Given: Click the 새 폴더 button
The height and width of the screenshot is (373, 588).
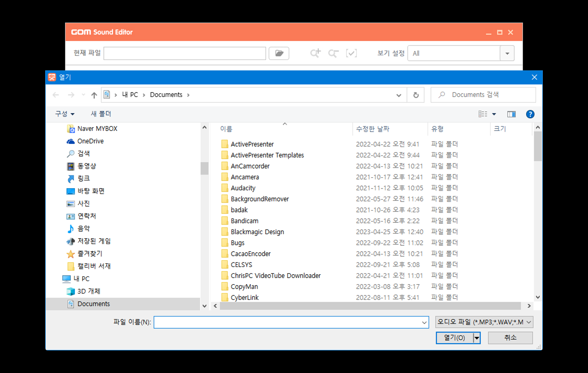Looking at the screenshot, I should click(x=101, y=114).
